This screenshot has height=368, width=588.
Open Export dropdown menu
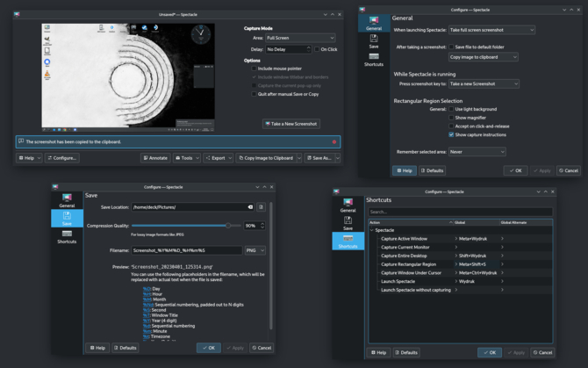click(219, 158)
